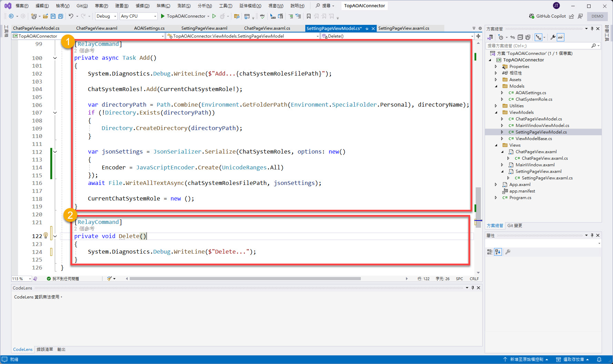Image resolution: width=613 pixels, height=364 pixels.
Task: Click the code cleanup broom icon
Action: click(x=110, y=278)
